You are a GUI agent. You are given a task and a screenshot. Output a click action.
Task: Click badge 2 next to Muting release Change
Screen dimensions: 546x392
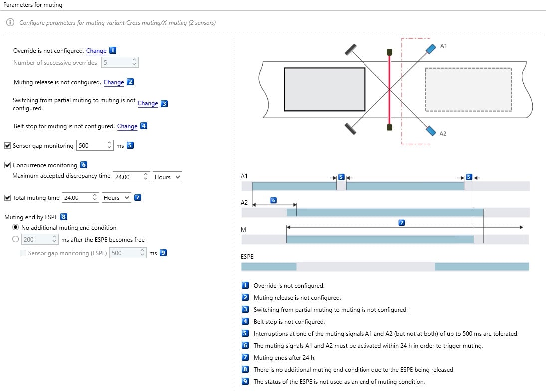tap(130, 82)
